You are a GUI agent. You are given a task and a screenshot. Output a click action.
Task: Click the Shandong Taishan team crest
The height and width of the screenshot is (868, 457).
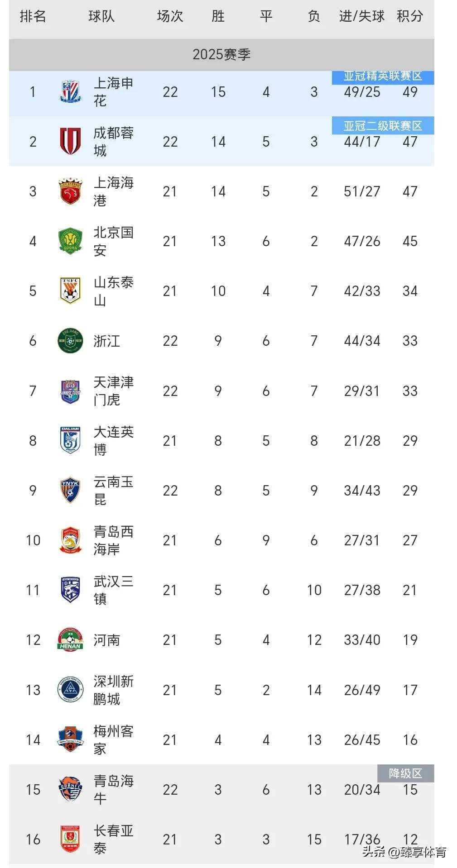click(x=70, y=291)
